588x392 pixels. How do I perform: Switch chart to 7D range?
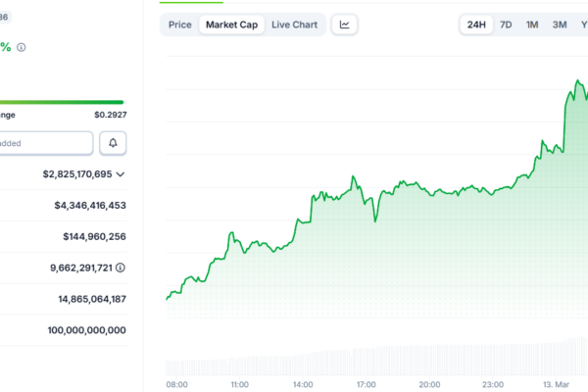click(x=506, y=24)
